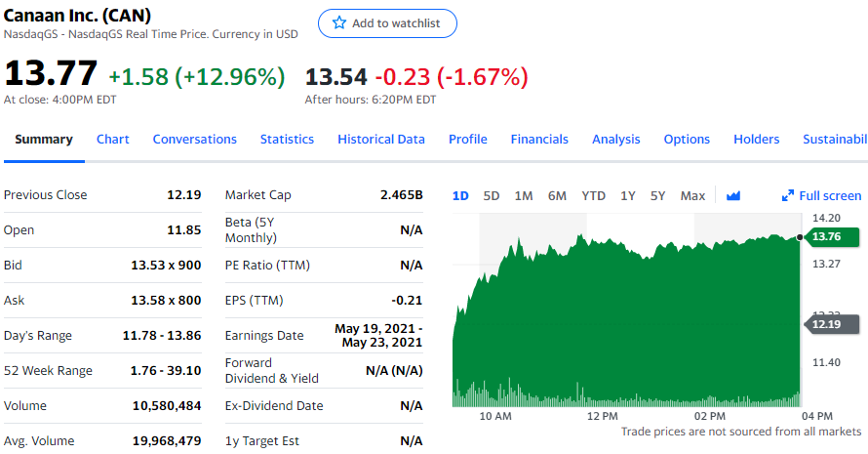
Task: Open the Holders tab
Action: [x=756, y=140]
